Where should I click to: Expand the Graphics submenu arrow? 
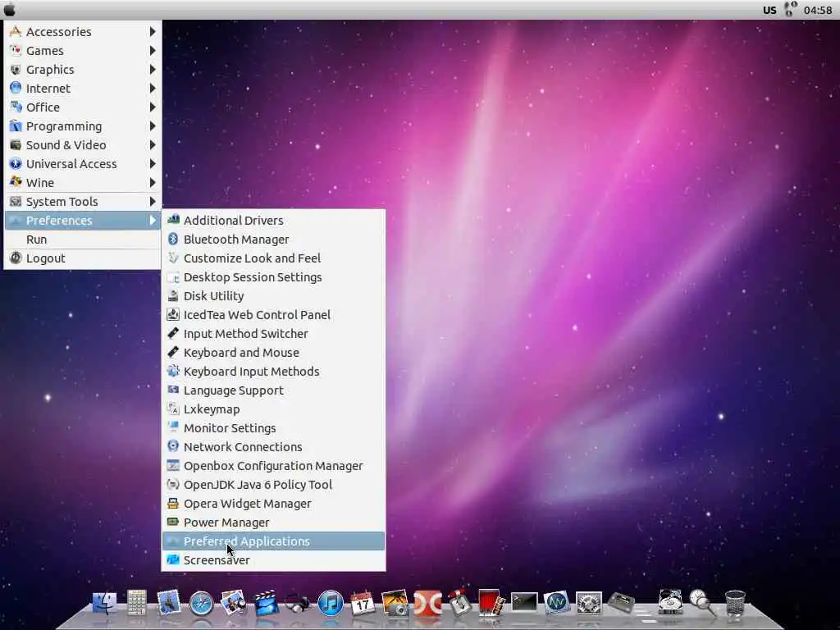click(153, 70)
